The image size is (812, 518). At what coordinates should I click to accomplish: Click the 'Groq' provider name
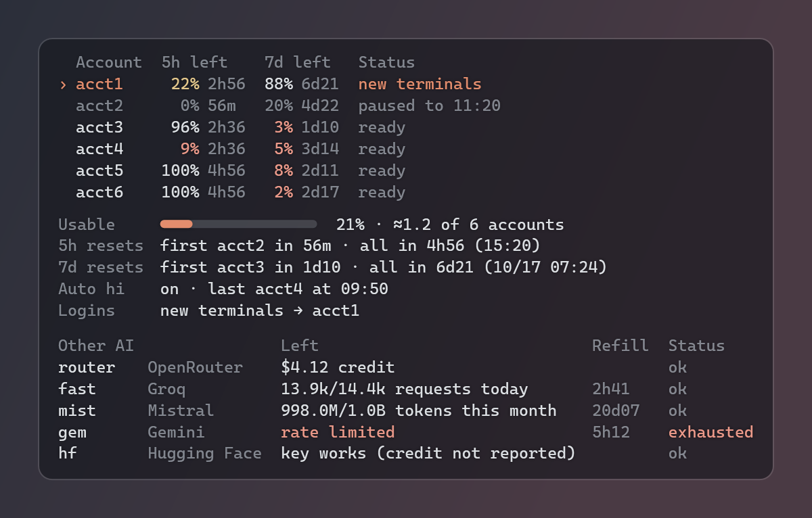click(x=166, y=390)
